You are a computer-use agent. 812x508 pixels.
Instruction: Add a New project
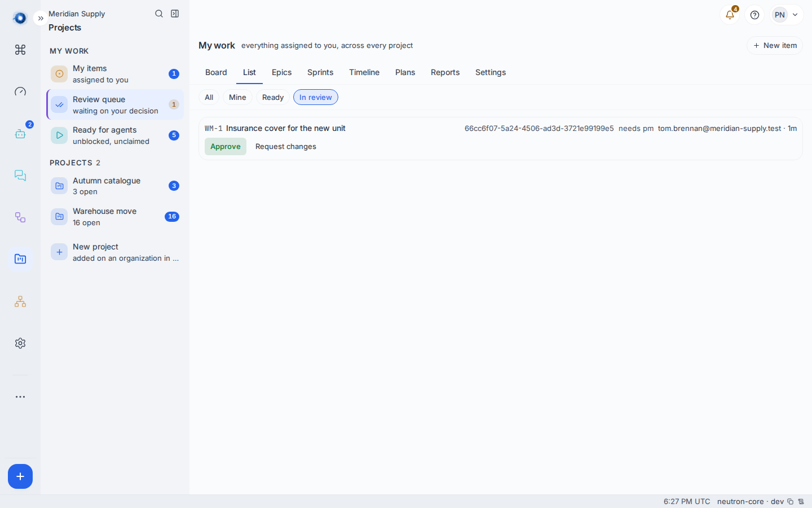click(x=115, y=252)
